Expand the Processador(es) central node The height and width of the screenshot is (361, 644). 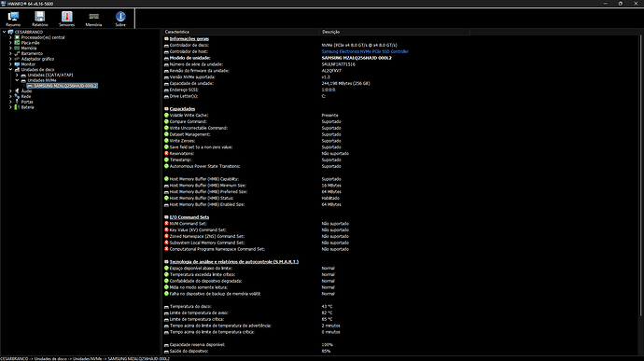point(10,37)
